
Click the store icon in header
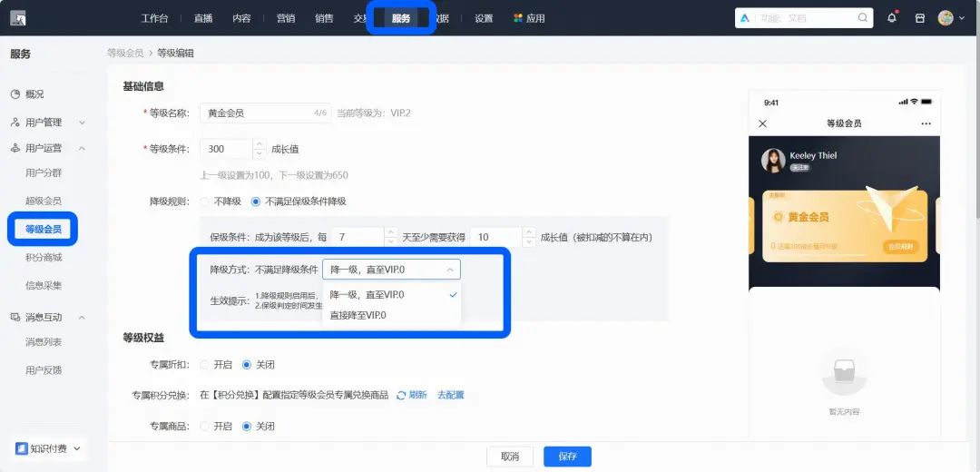(x=920, y=18)
